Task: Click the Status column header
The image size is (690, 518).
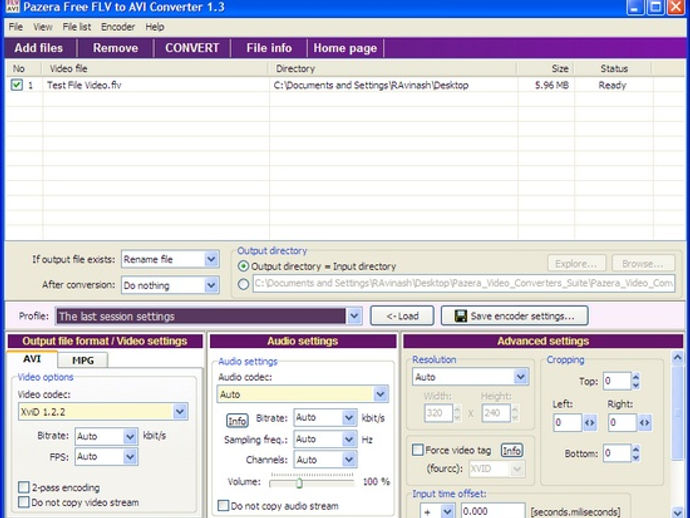Action: [613, 69]
